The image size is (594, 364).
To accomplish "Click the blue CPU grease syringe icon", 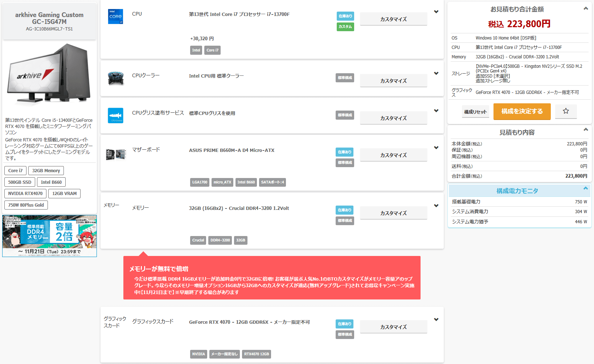I will 115,116.
